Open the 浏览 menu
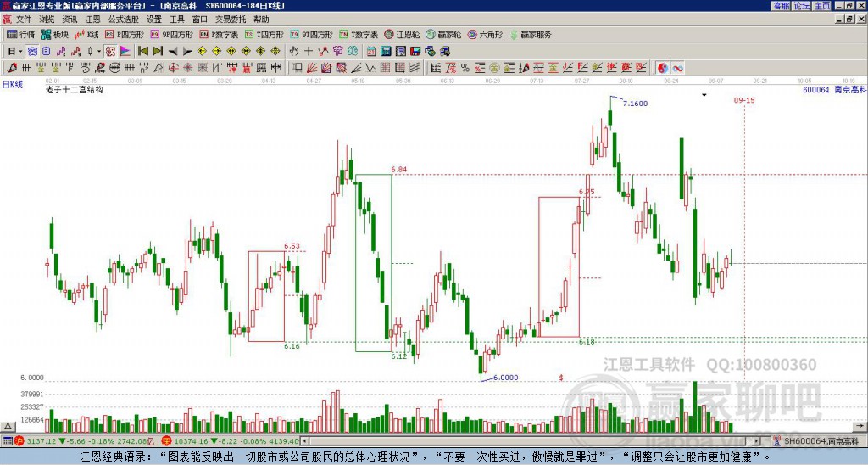868x465 pixels. (x=47, y=20)
